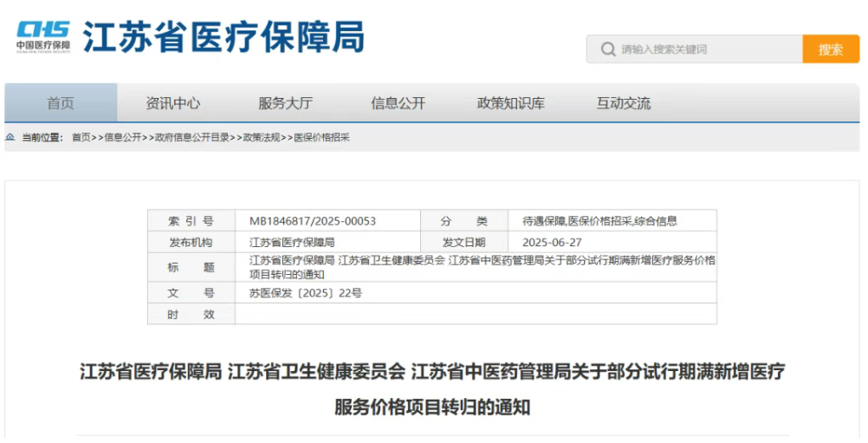Image resolution: width=868 pixels, height=443 pixels.
Task: Click the 医保价格招采 breadcrumb link
Action: tap(321, 137)
